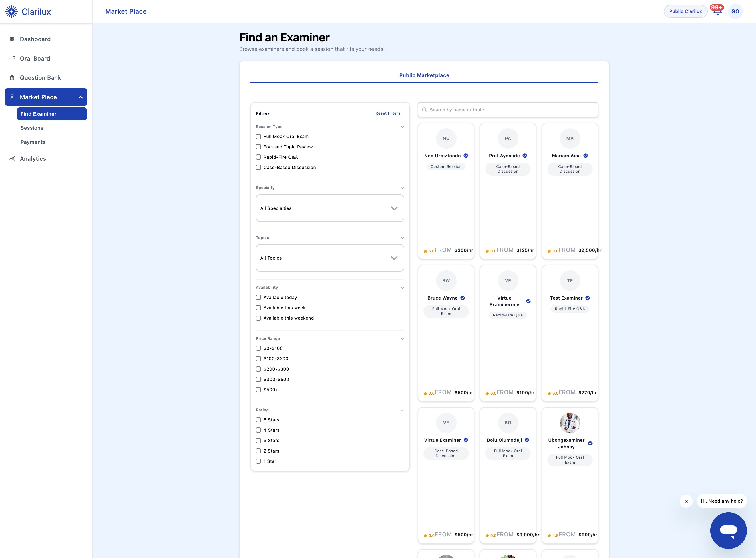756x558 pixels.
Task: Collapse the Availability filter section
Action: [x=402, y=288]
